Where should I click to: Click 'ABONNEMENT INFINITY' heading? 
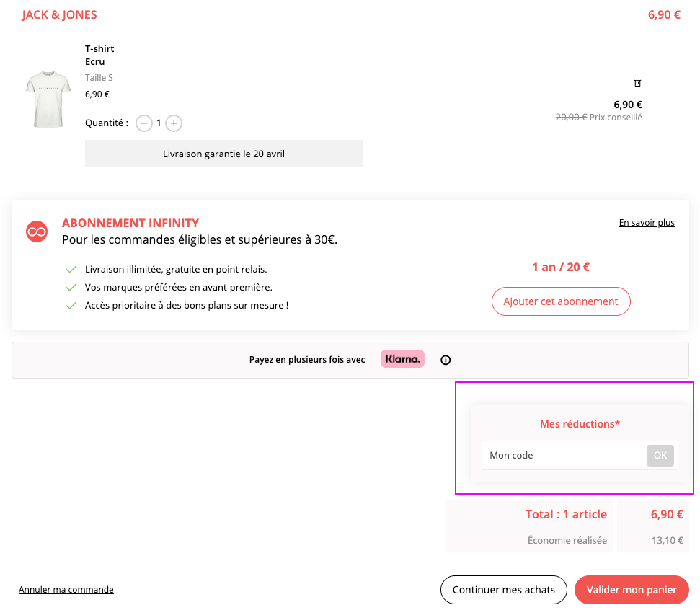(130, 223)
